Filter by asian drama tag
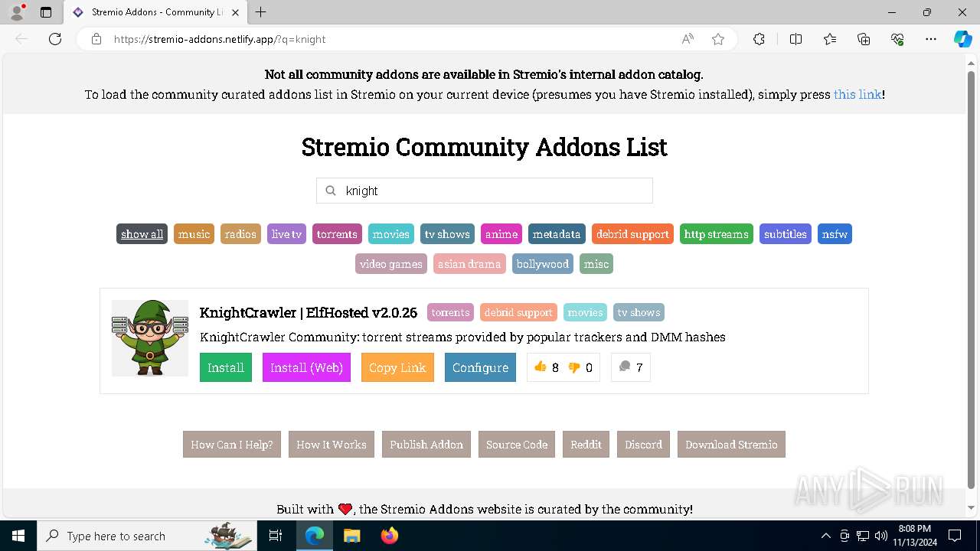Image resolution: width=980 pixels, height=551 pixels. click(x=469, y=264)
